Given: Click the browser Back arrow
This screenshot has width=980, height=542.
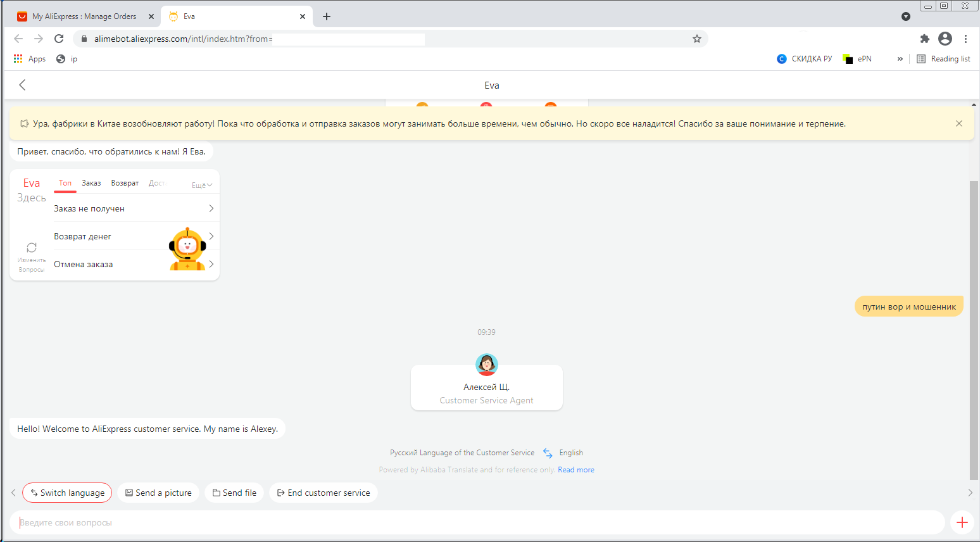Looking at the screenshot, I should point(18,39).
